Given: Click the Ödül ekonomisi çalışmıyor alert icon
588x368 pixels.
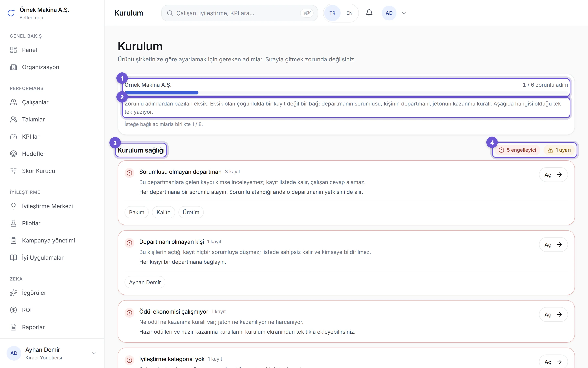Looking at the screenshot, I should [x=129, y=313].
